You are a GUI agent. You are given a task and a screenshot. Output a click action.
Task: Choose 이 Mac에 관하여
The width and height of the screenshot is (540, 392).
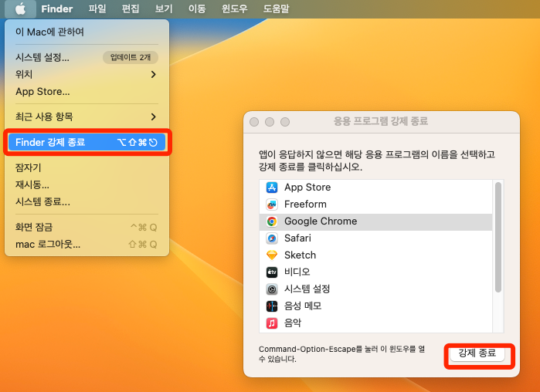(x=87, y=32)
